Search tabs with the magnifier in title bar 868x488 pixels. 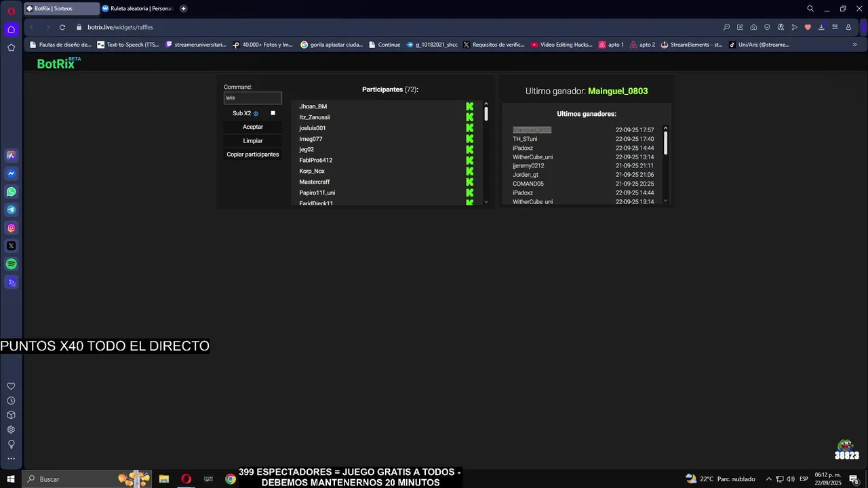tap(810, 9)
